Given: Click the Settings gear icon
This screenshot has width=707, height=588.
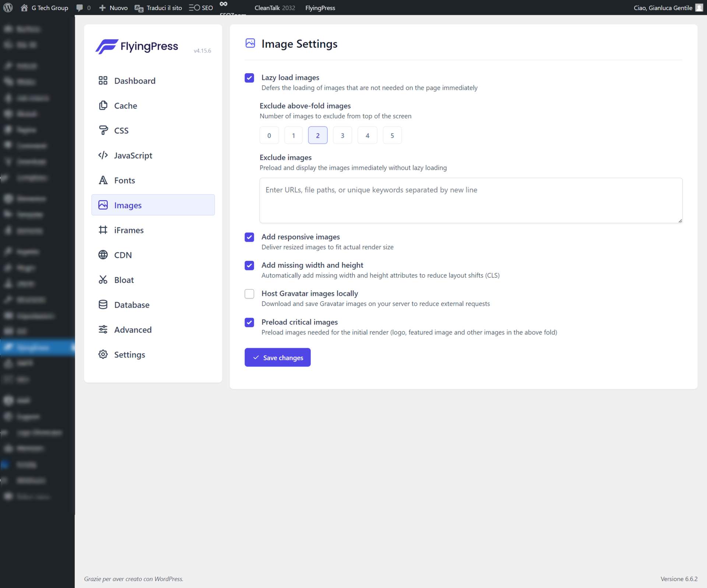Looking at the screenshot, I should [103, 354].
